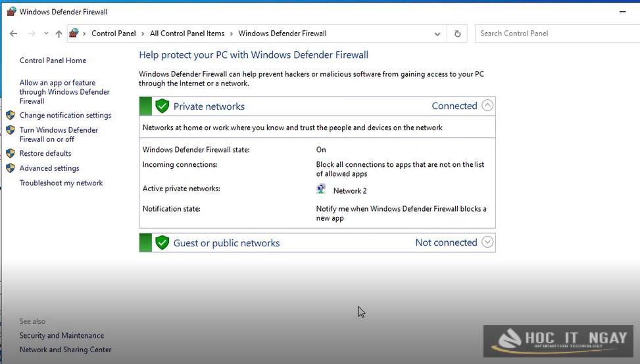
Task: Click the Search Control Panel field
Action: [558, 34]
